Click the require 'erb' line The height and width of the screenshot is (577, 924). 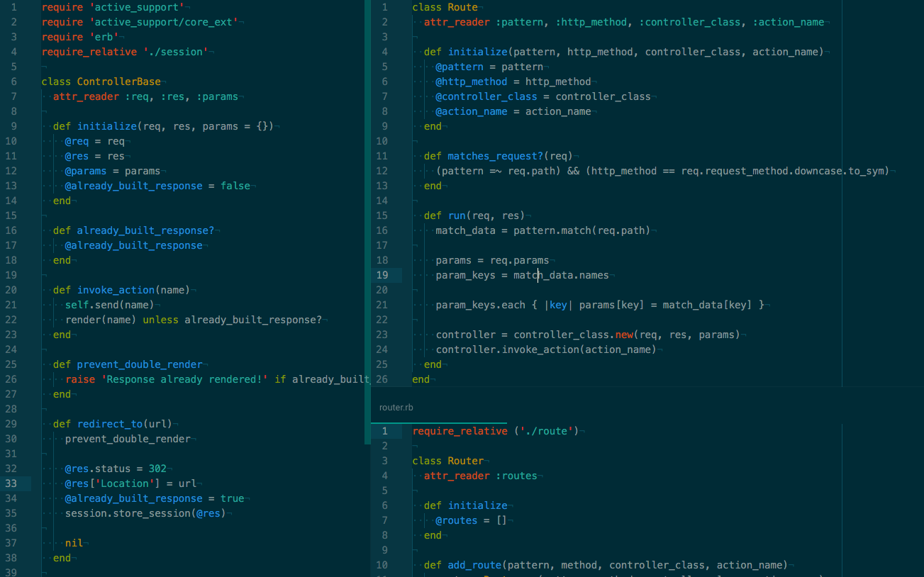[72, 37]
